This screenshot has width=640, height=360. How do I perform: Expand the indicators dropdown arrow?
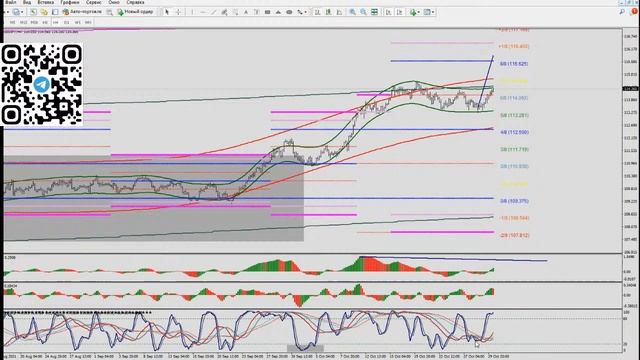[419, 12]
